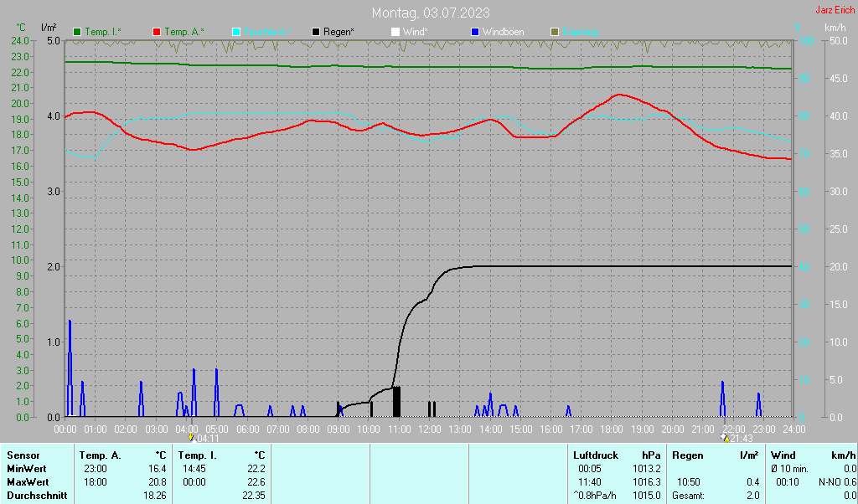This screenshot has width=858, height=504.
Task: Click the Wind km/h table header
Action: (x=813, y=455)
